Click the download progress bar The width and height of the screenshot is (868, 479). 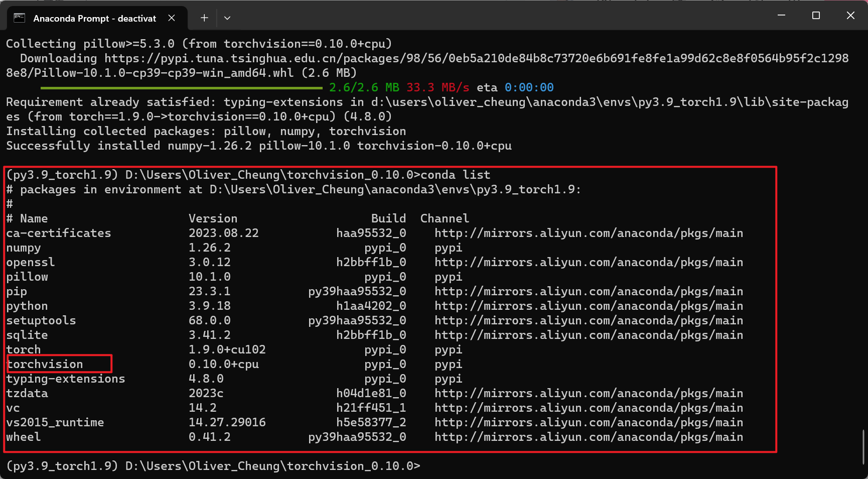pos(182,88)
